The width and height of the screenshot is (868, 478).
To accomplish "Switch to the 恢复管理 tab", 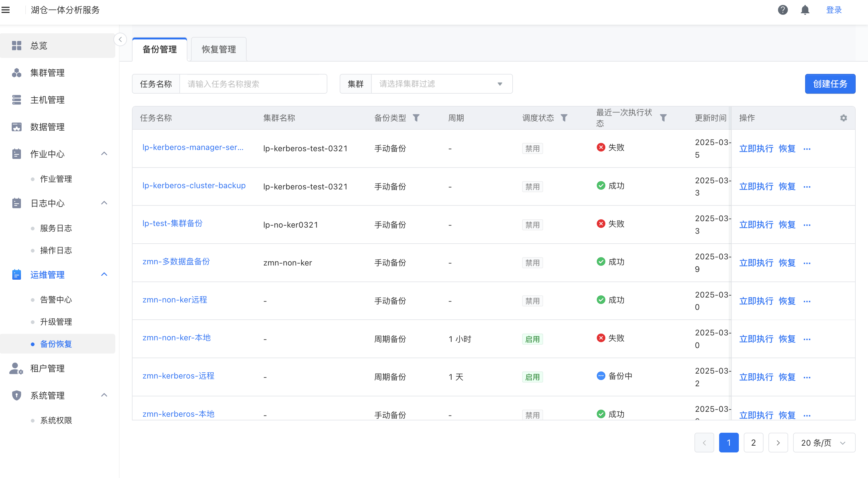I will click(219, 50).
